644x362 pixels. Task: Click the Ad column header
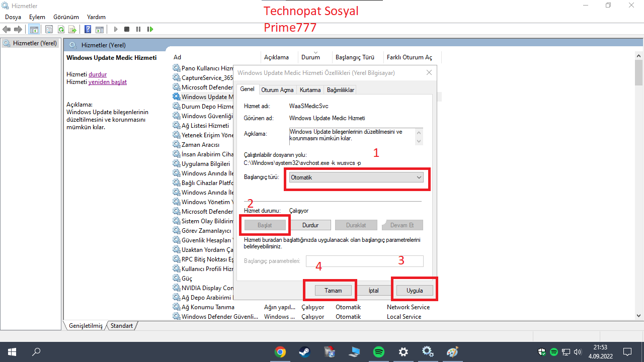click(x=177, y=57)
